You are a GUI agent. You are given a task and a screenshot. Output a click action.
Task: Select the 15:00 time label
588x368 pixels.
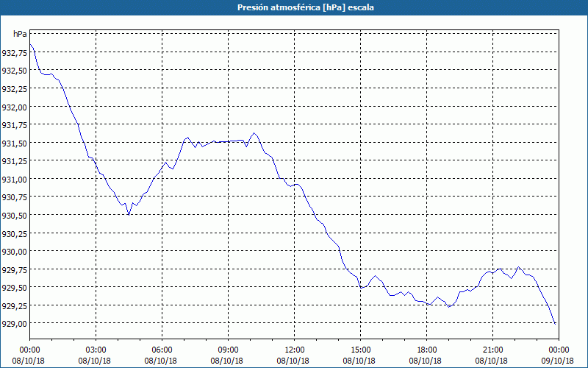[x=360, y=350]
